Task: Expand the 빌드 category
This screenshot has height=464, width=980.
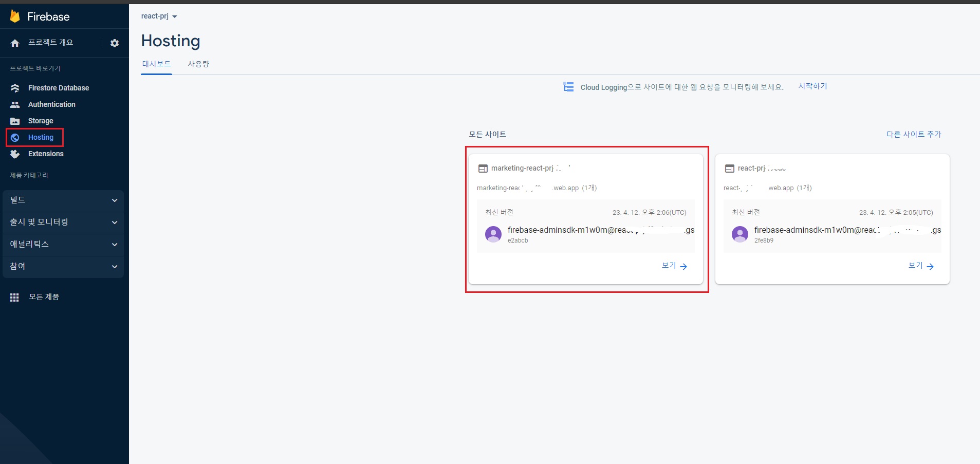Action: point(63,200)
